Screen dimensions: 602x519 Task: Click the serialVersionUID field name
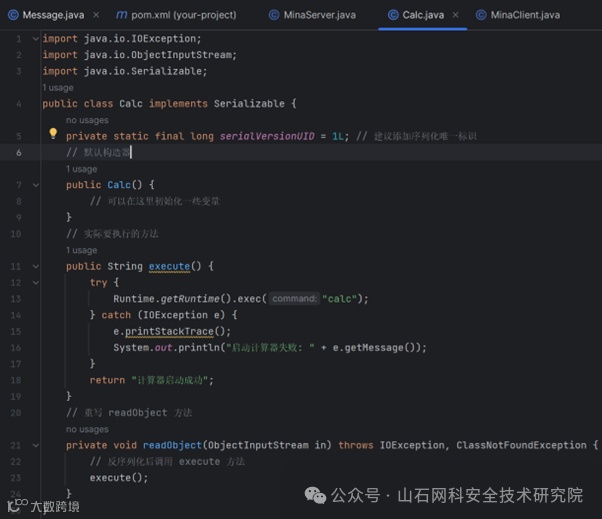coord(267,136)
